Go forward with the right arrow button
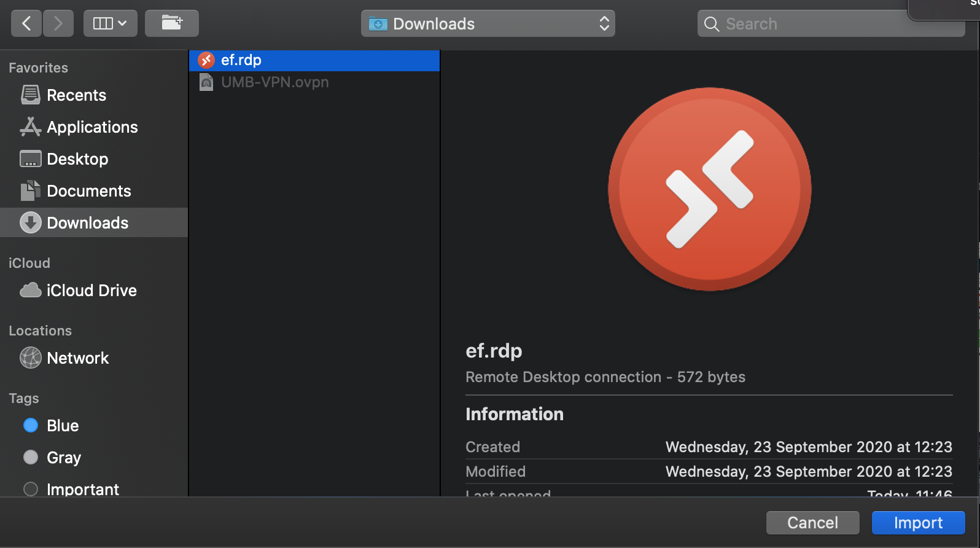This screenshot has height=548, width=980. click(58, 23)
